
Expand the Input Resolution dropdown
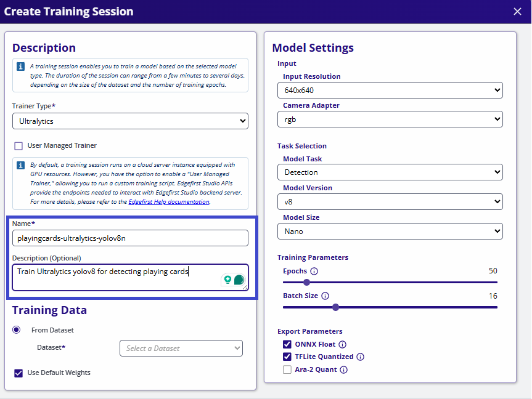point(390,91)
